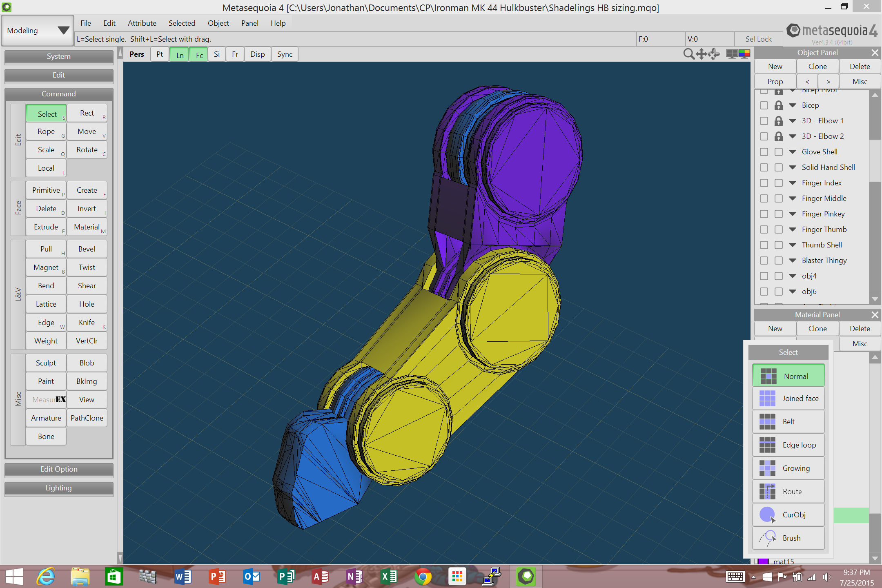This screenshot has width=882, height=588.
Task: Collapse the Glove Shell object triangle
Action: pos(793,152)
